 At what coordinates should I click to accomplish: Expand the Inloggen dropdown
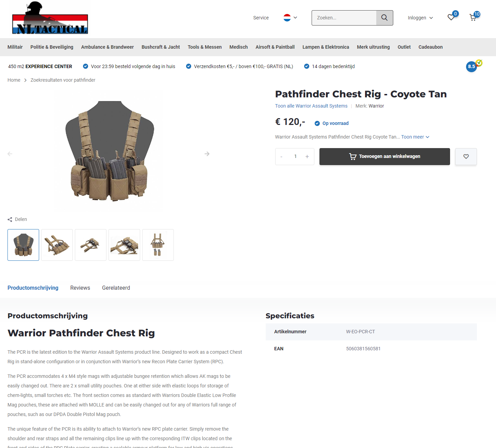[420, 18]
